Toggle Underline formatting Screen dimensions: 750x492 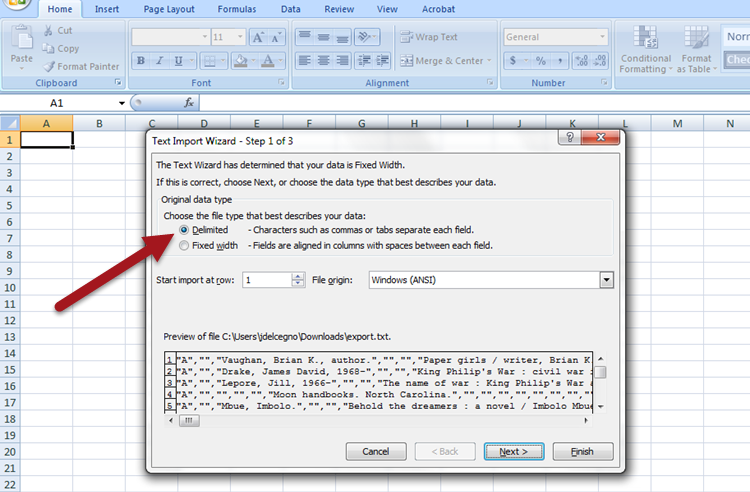coord(178,61)
